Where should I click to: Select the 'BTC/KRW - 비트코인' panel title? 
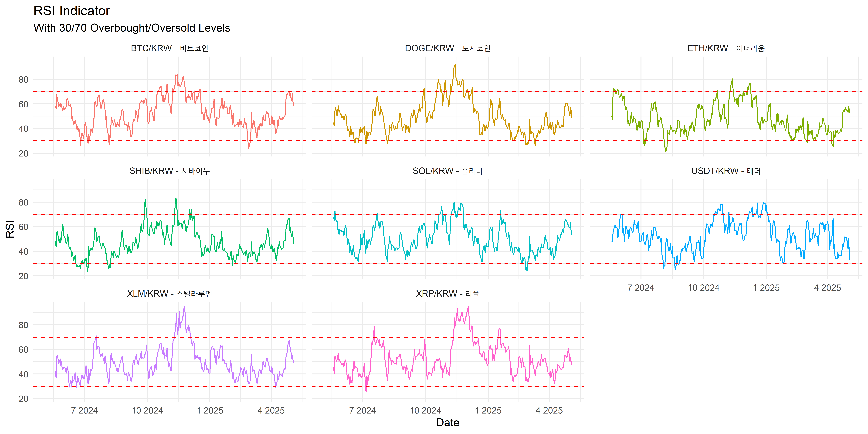[170, 48]
